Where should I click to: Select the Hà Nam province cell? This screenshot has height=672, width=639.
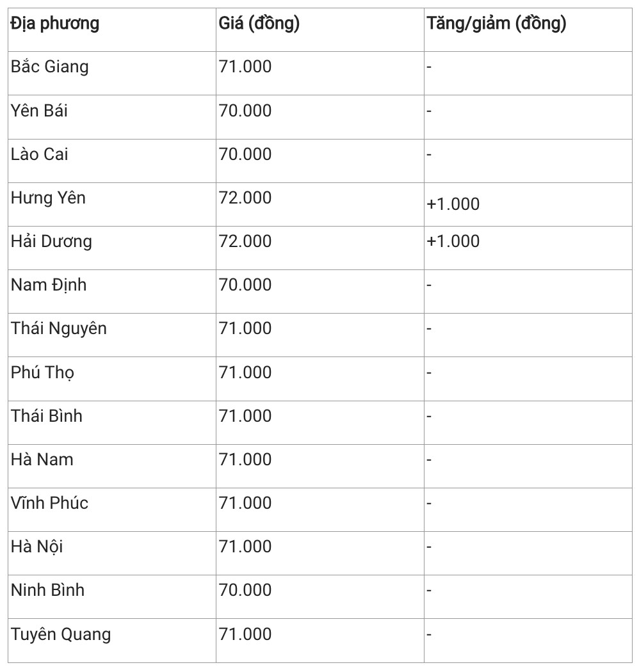[42, 460]
